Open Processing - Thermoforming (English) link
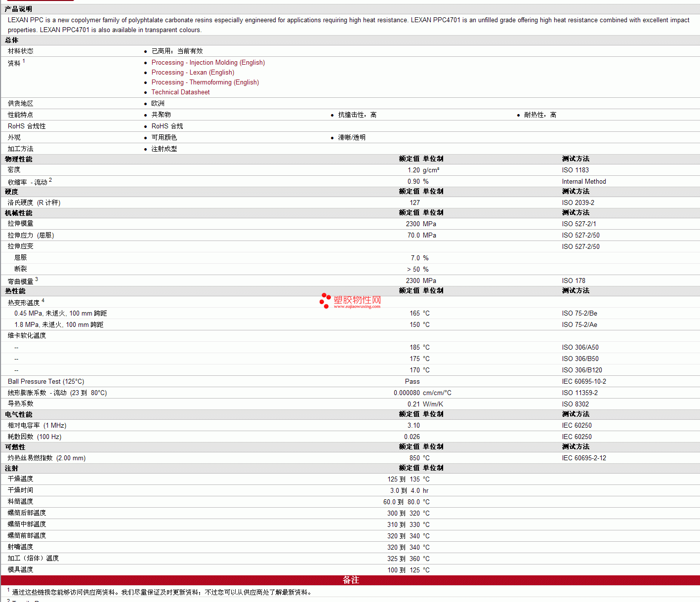 pyautogui.click(x=205, y=82)
